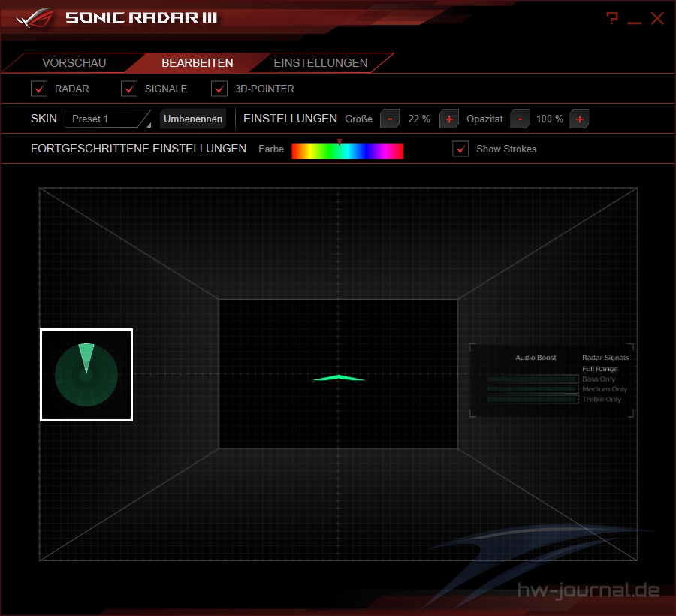
Task: Click the 22 % size value
Action: tap(419, 119)
